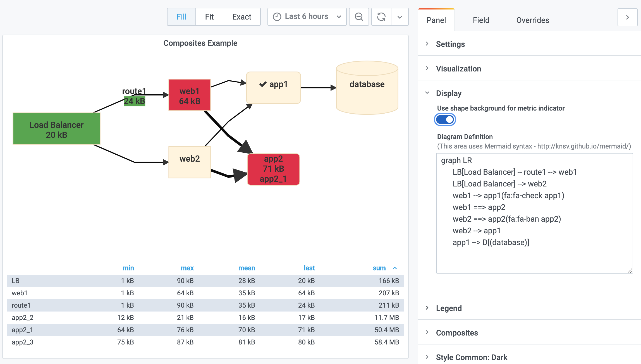Switch to the Overrides tab
The width and height of the screenshot is (641, 364).
[532, 20]
